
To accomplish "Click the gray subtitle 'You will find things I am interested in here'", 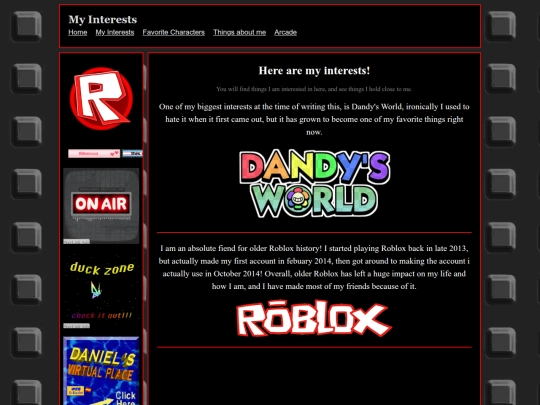I will coord(314,89).
